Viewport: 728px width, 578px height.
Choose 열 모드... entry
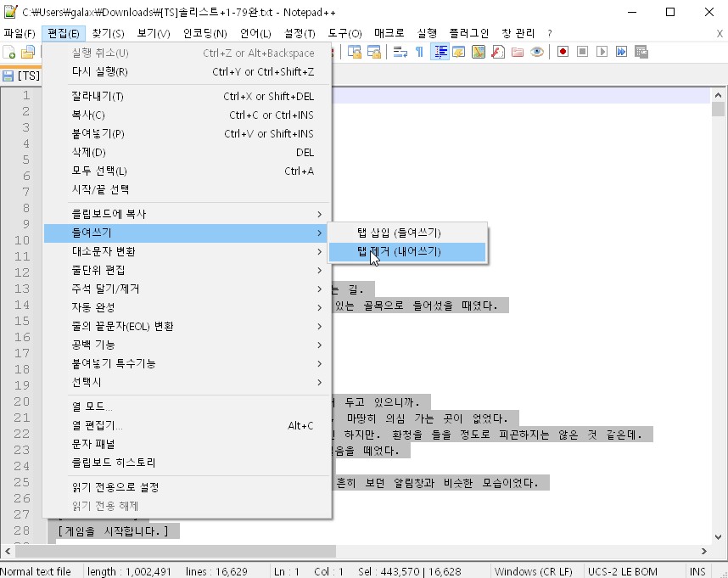(x=187, y=407)
